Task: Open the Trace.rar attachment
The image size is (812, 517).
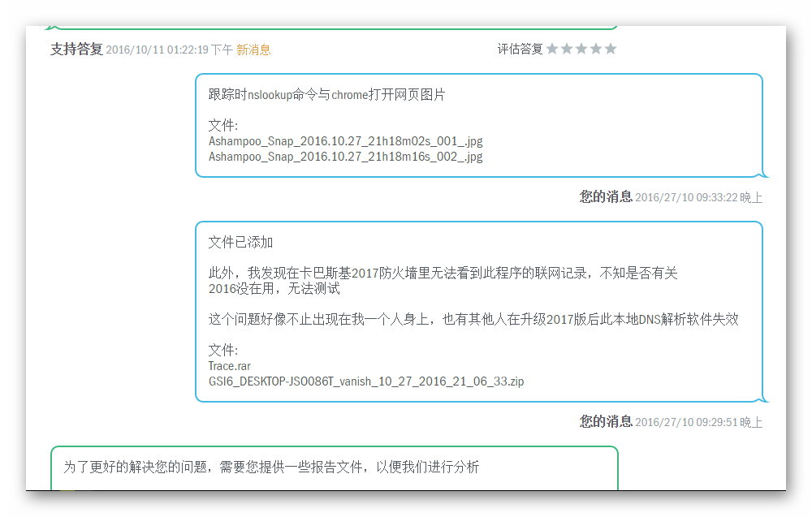Action: click(230, 366)
